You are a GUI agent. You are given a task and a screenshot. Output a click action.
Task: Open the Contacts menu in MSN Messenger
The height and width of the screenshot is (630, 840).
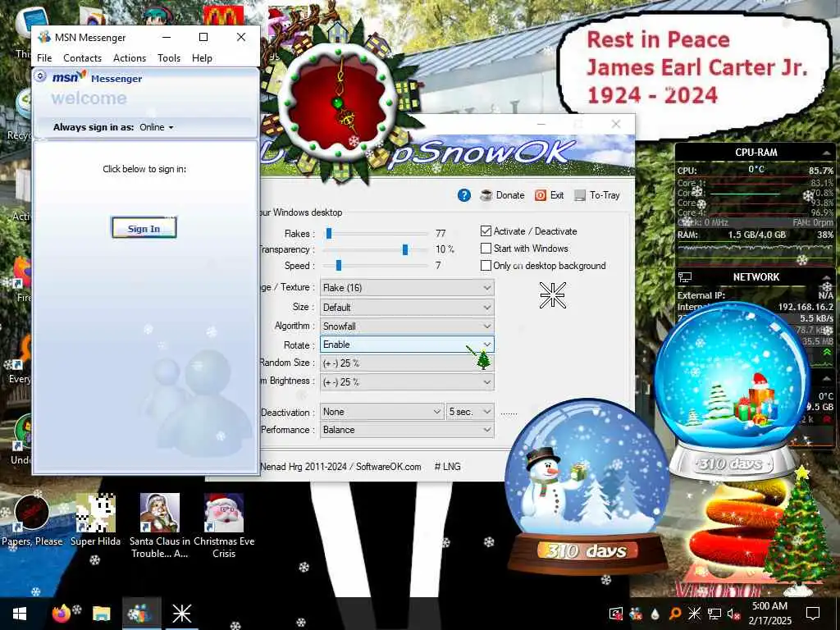(82, 58)
